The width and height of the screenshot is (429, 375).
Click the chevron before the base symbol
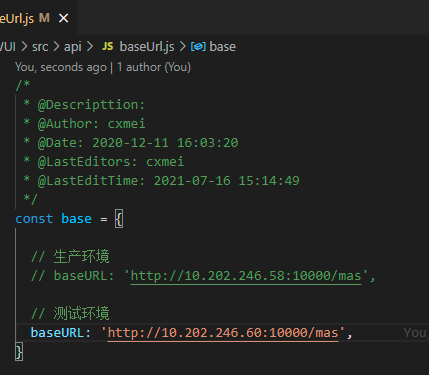[x=182, y=47]
